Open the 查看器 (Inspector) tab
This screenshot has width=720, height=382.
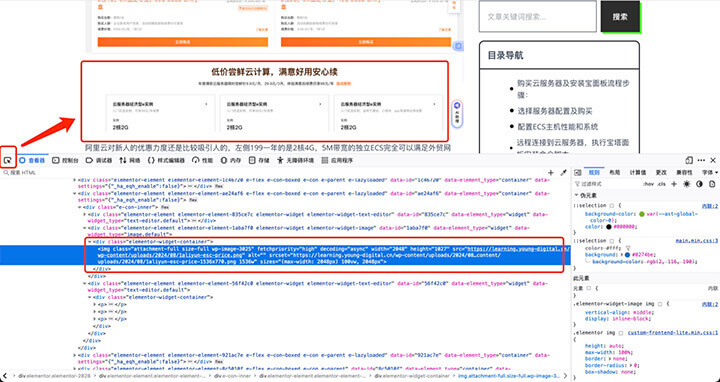pos(32,160)
